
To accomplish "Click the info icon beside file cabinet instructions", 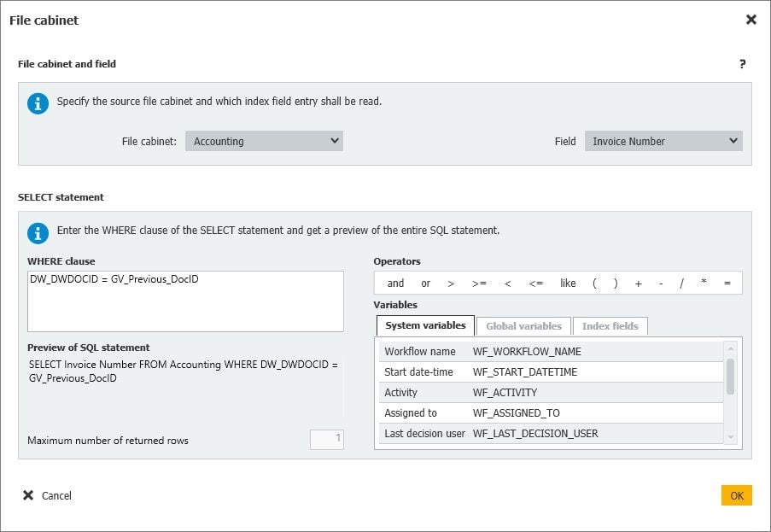I will tap(38, 103).
